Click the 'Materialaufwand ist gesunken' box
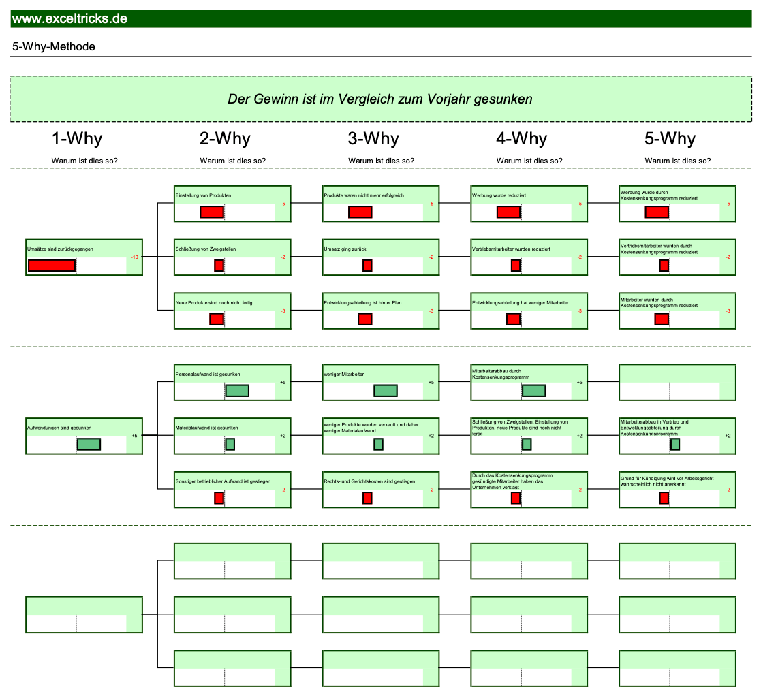The image size is (761, 700). coord(232,436)
